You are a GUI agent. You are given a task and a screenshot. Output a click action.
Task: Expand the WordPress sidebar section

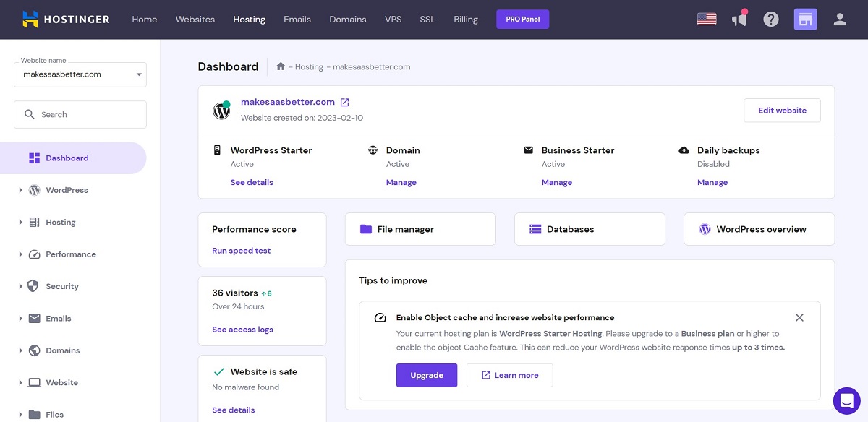(x=67, y=190)
